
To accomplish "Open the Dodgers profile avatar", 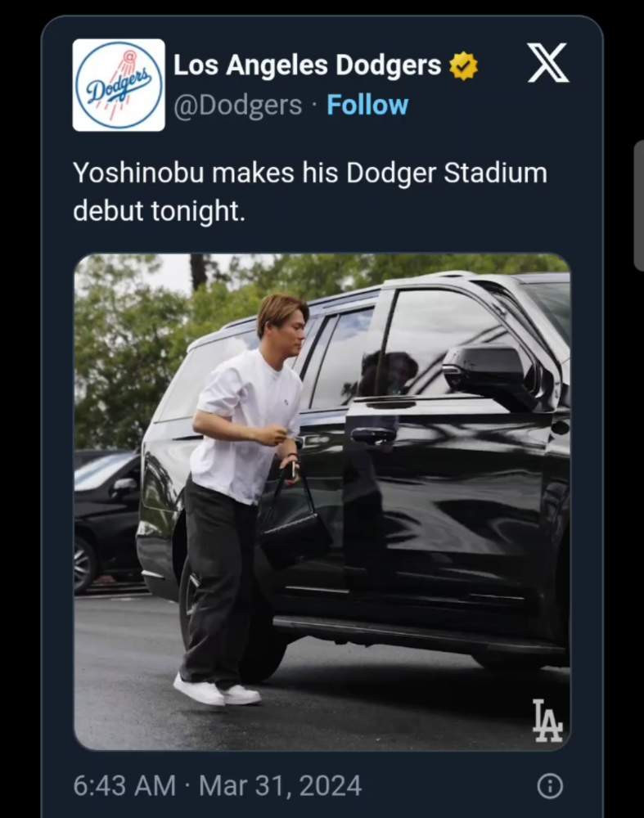I will click(x=119, y=85).
